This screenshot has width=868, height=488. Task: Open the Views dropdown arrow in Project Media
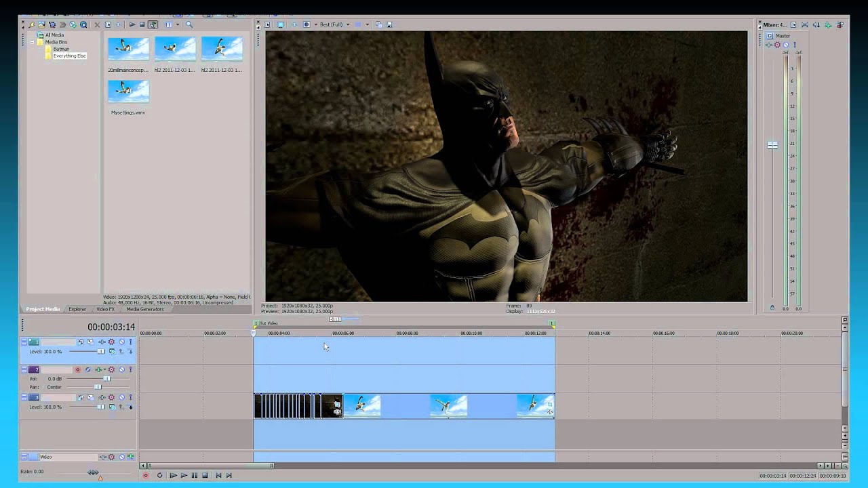coord(178,24)
